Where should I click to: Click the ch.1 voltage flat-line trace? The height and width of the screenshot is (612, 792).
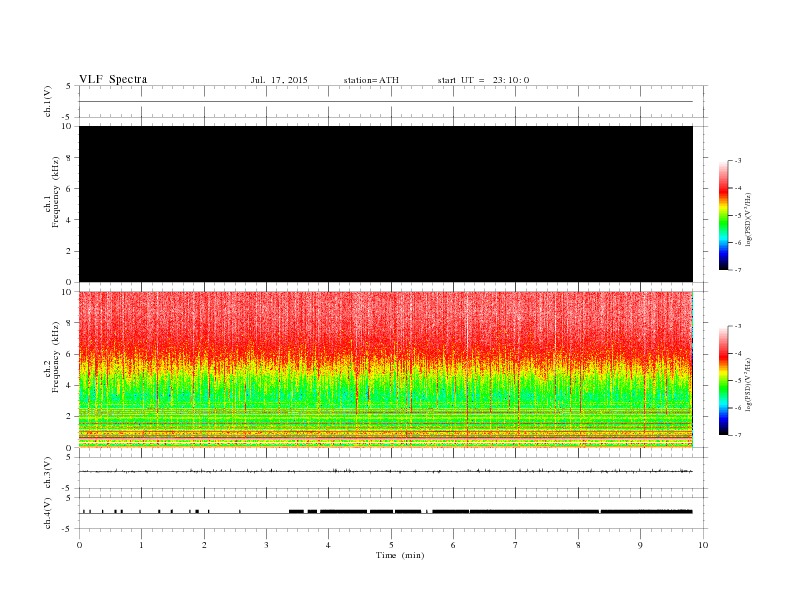point(386,101)
